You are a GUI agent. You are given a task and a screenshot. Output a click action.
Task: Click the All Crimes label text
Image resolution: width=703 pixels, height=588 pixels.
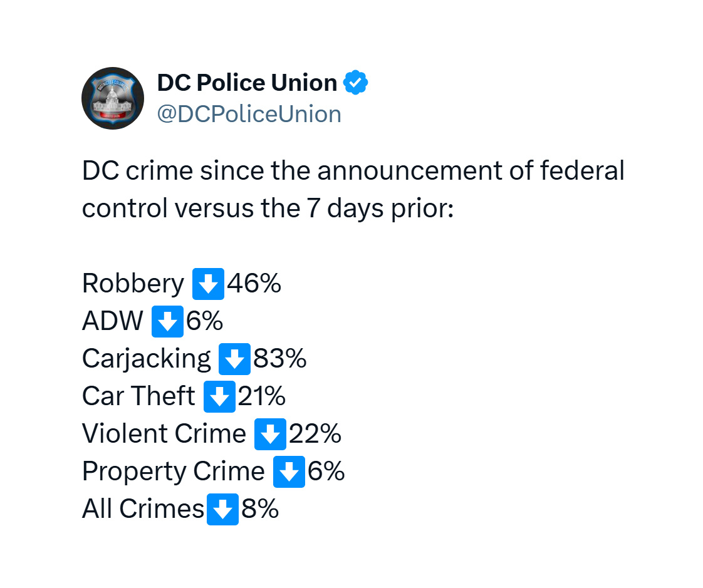tap(143, 508)
